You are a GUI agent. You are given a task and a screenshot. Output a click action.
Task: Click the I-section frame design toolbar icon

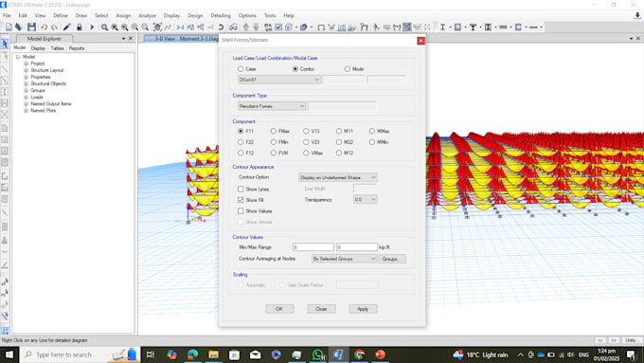pos(442,27)
